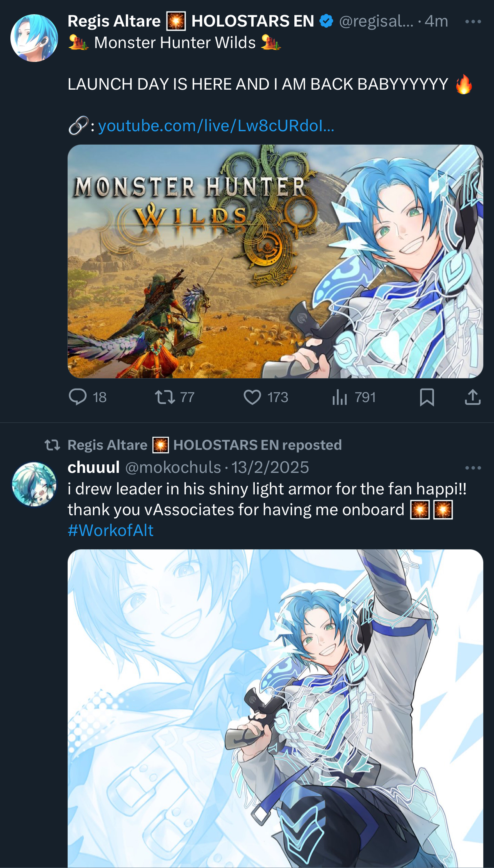
Task: Open post timestamp 13/2/2025
Action: [270, 467]
